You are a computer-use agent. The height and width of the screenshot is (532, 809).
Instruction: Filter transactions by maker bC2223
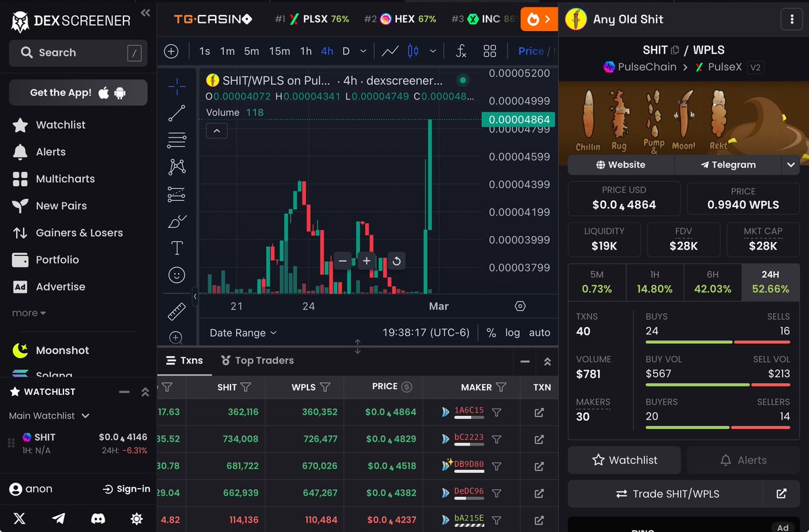click(496, 439)
